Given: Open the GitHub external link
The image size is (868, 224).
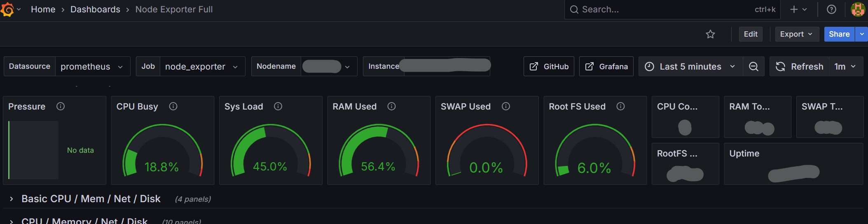Looking at the screenshot, I should pyautogui.click(x=549, y=66).
